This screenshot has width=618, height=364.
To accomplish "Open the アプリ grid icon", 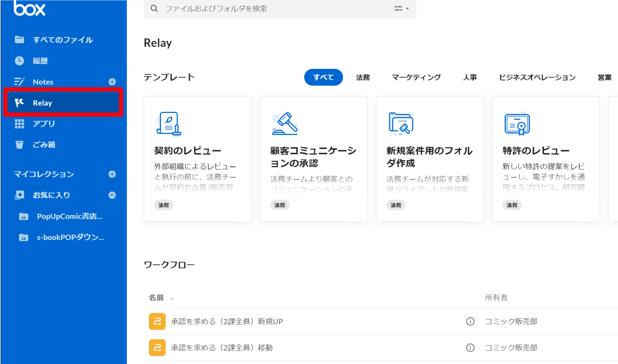I will point(20,124).
